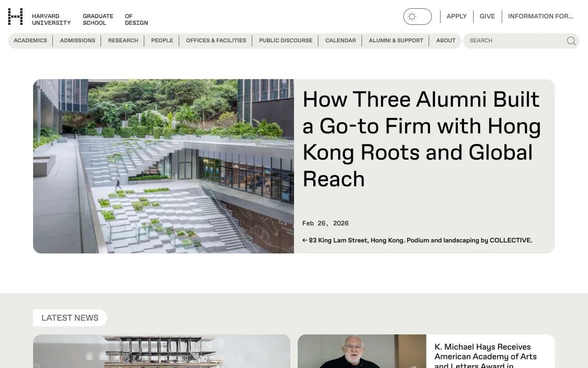Image resolution: width=588 pixels, height=368 pixels.
Task: Open the CALENDAR page
Action: tap(340, 40)
